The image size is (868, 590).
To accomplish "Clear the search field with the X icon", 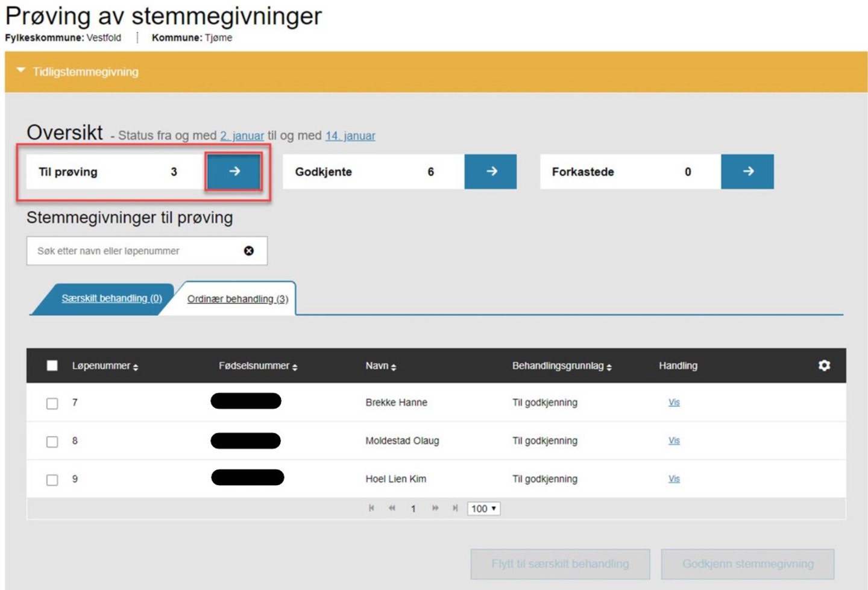I will [249, 251].
